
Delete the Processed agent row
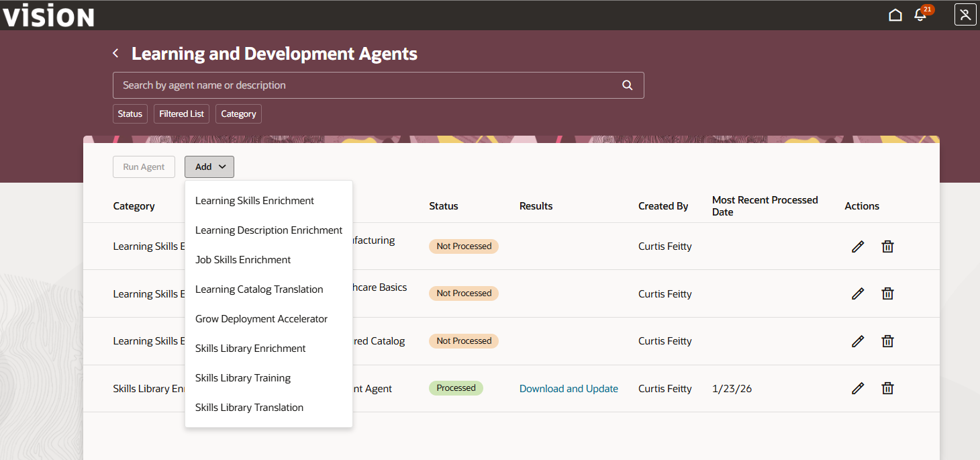coord(887,388)
